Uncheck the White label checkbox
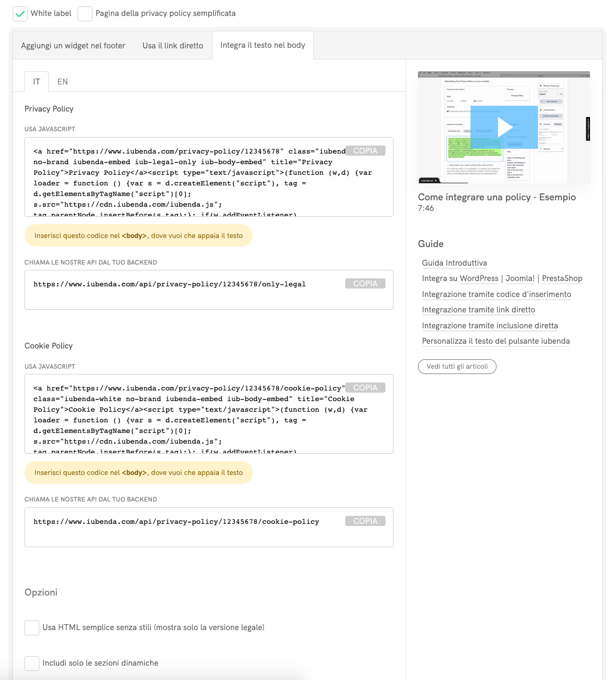616x680 pixels. coord(20,14)
